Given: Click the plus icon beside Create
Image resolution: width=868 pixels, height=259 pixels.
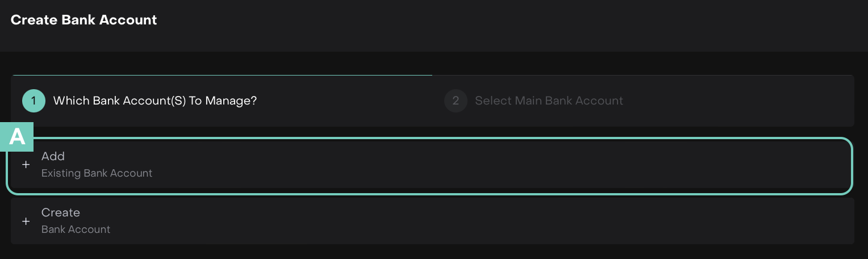Looking at the screenshot, I should 26,221.
